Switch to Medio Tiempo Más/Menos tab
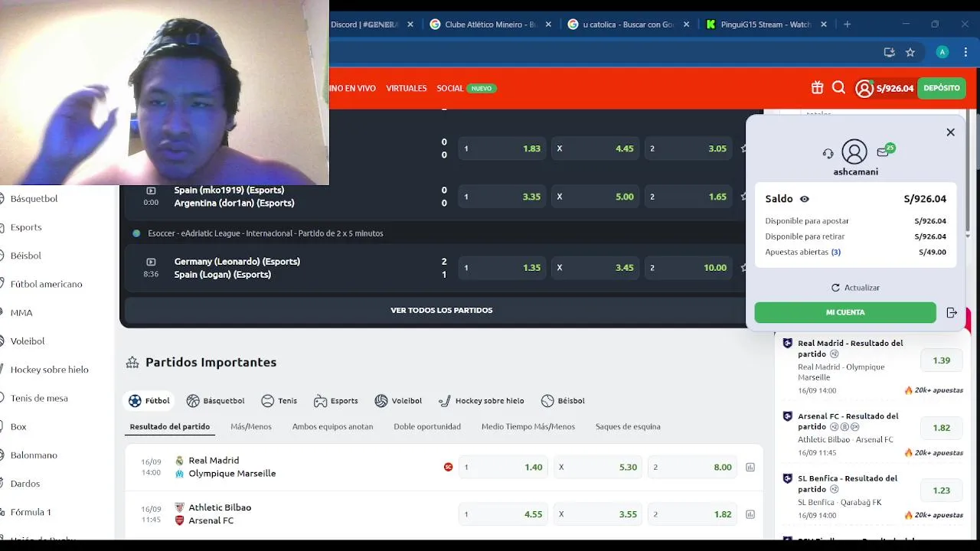The image size is (980, 551). click(x=528, y=426)
